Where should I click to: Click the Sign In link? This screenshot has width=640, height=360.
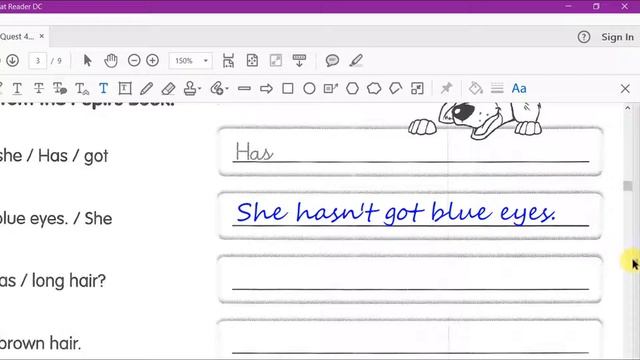(618, 37)
